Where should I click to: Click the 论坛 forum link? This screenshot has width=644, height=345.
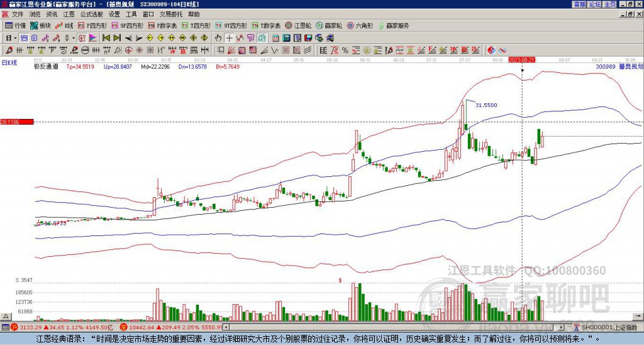tap(595, 4)
